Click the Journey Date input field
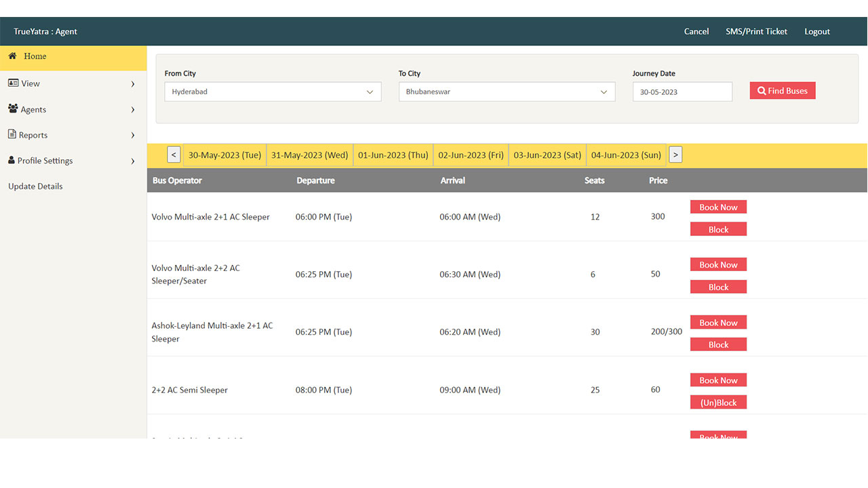 pyautogui.click(x=682, y=92)
